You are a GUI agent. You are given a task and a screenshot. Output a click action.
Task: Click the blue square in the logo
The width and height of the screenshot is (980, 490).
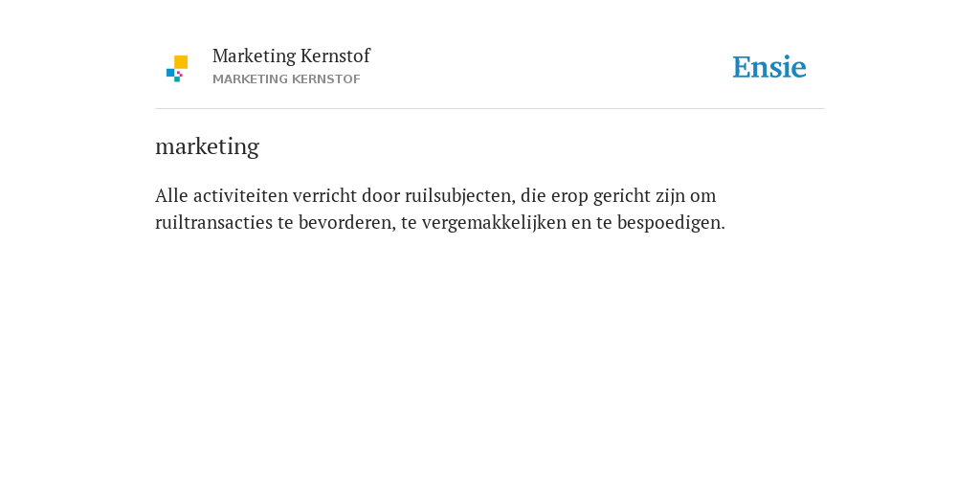pyautogui.click(x=170, y=73)
